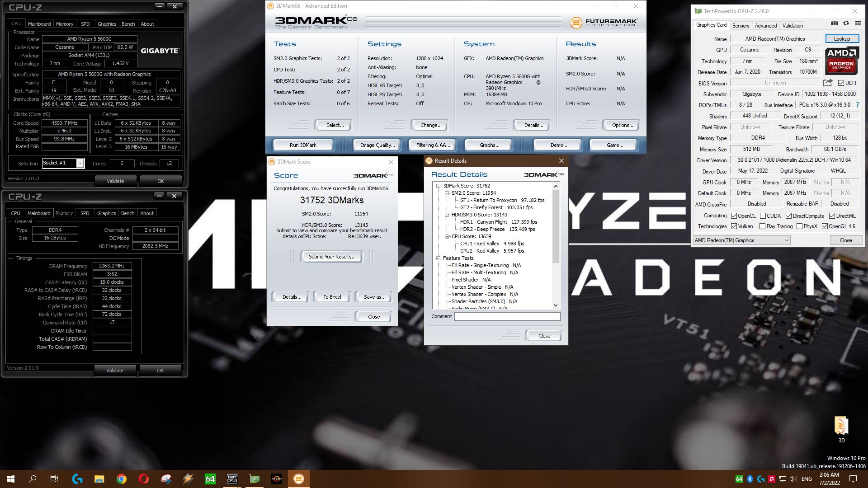The width and height of the screenshot is (868, 488).
Task: Click the taskbar clock showing 2:06 AM
Action: (829, 479)
